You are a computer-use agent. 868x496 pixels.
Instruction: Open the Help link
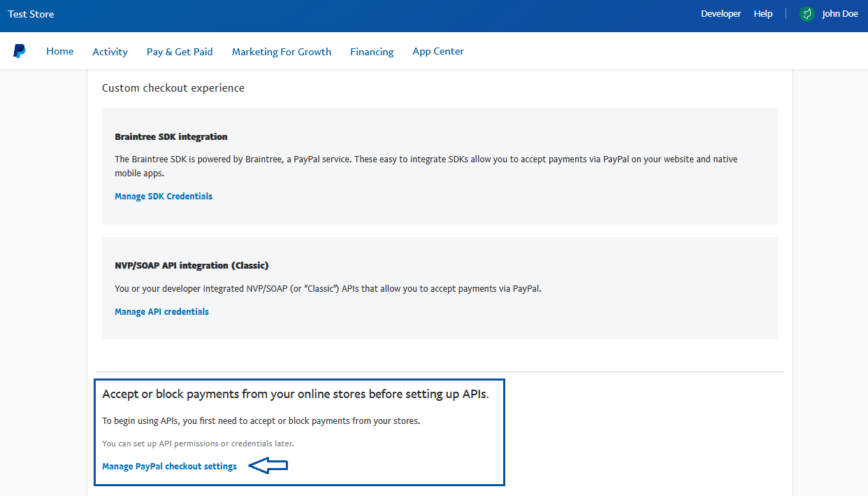[x=763, y=14]
